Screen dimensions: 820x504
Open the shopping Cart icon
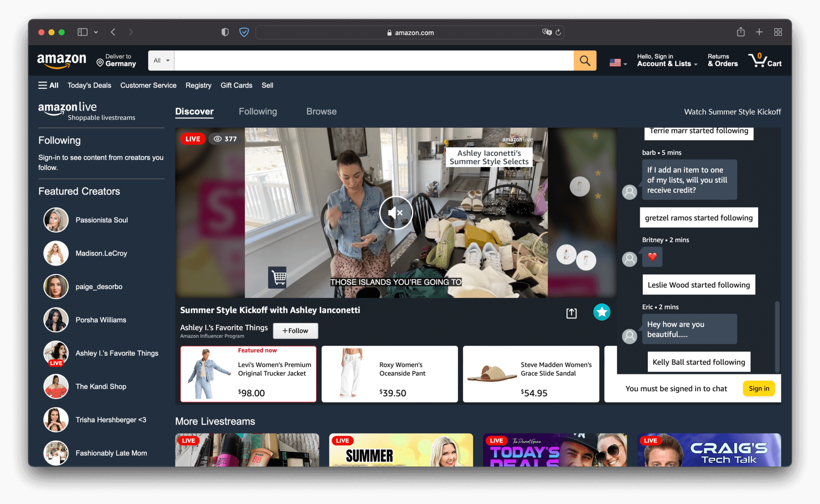(x=765, y=60)
